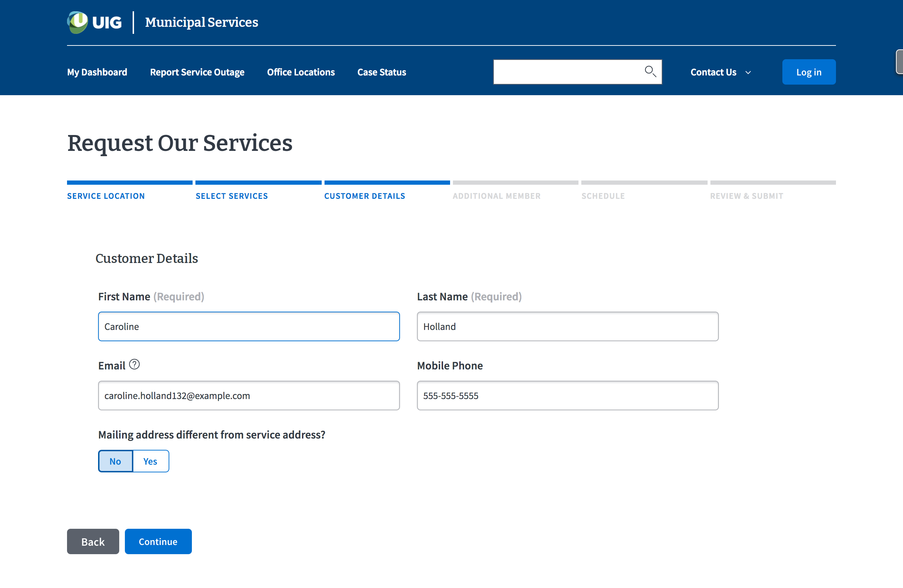Select "Yes" for different mailing address

point(150,461)
